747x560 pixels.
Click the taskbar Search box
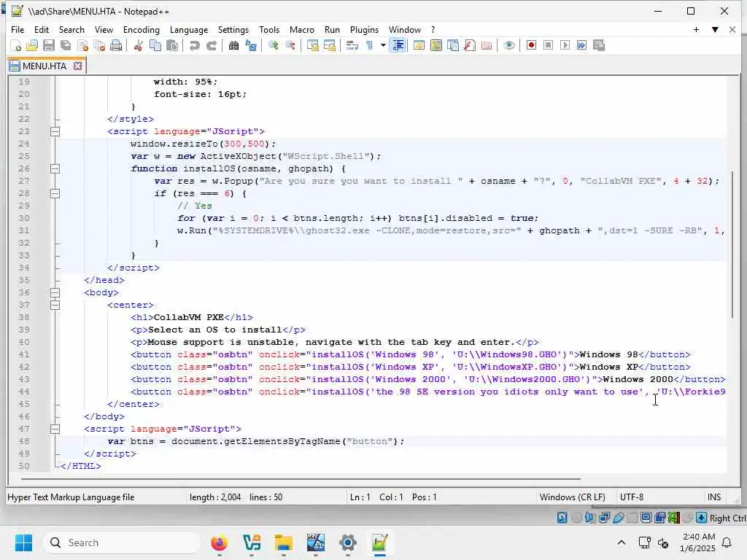point(122,542)
